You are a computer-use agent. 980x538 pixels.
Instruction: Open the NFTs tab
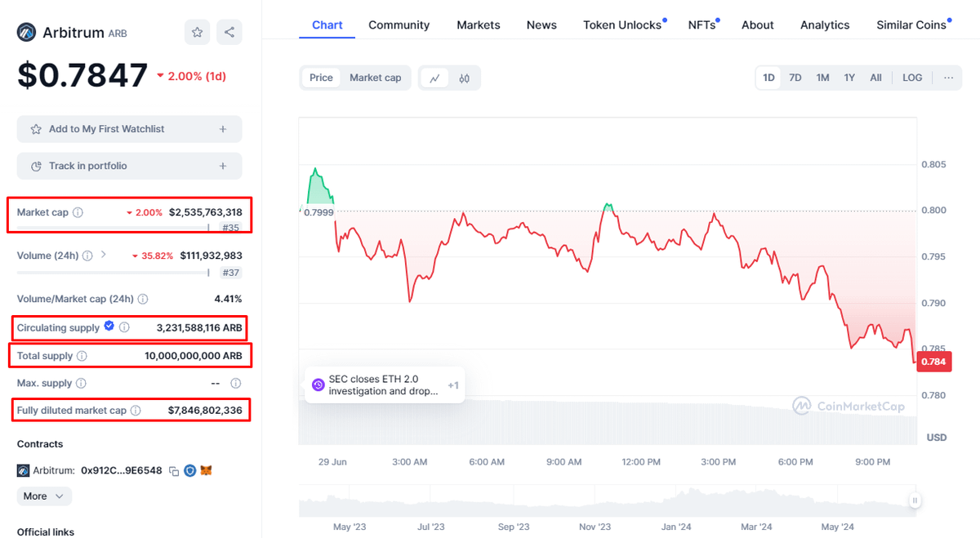pyautogui.click(x=702, y=24)
